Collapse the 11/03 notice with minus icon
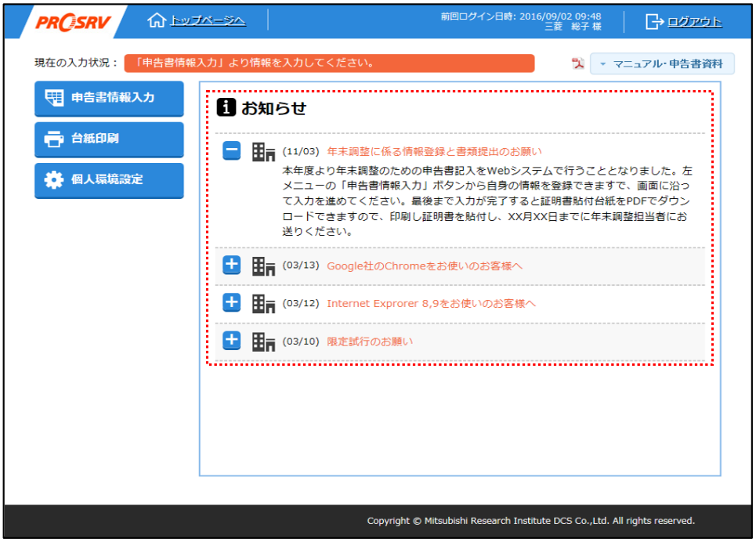Viewport: 756px width, 542px height. coord(231,151)
